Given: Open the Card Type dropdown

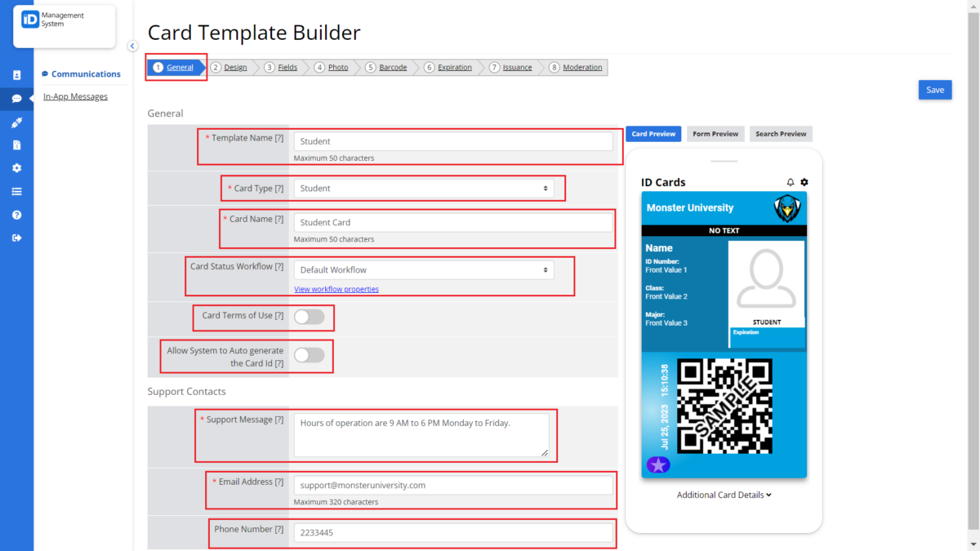Looking at the screenshot, I should pos(424,188).
